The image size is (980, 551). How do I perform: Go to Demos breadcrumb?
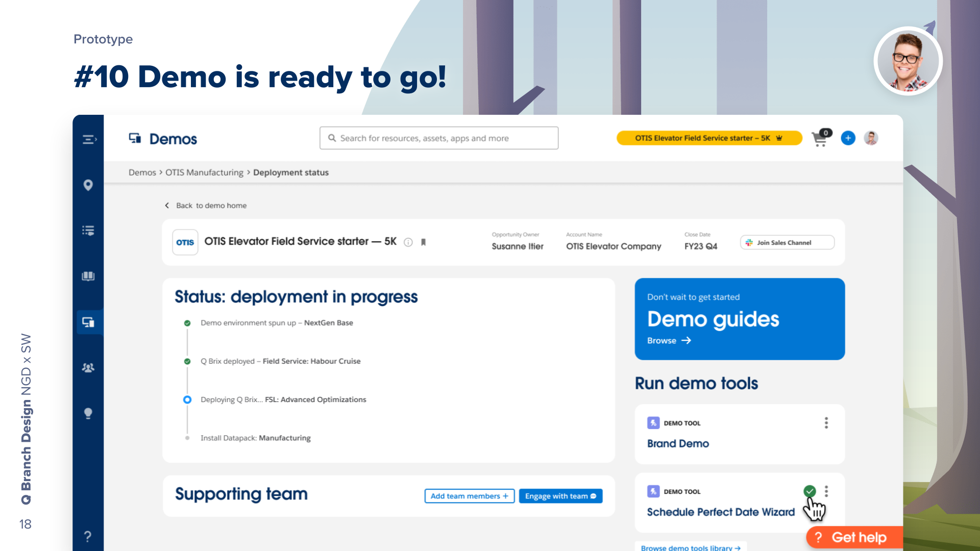tap(142, 172)
